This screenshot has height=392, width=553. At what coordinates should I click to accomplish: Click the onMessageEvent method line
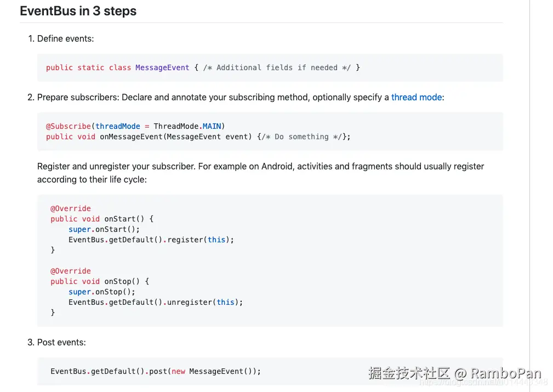pos(197,137)
